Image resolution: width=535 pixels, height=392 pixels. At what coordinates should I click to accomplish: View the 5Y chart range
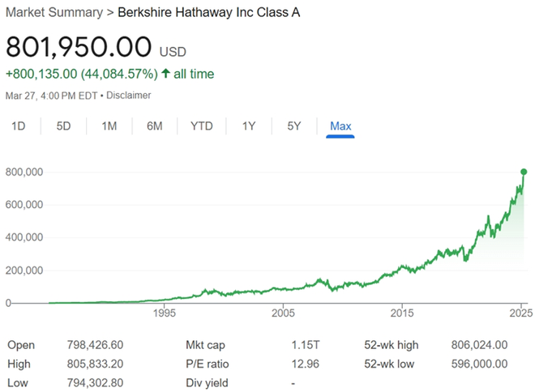(294, 126)
